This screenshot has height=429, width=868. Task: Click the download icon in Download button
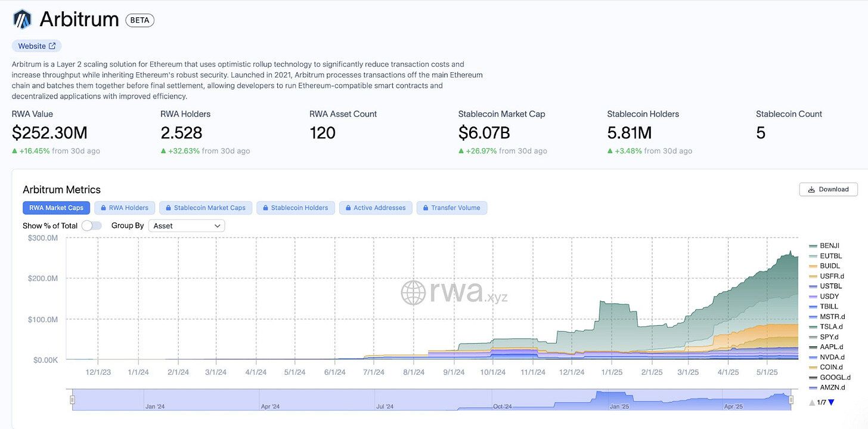click(x=811, y=189)
